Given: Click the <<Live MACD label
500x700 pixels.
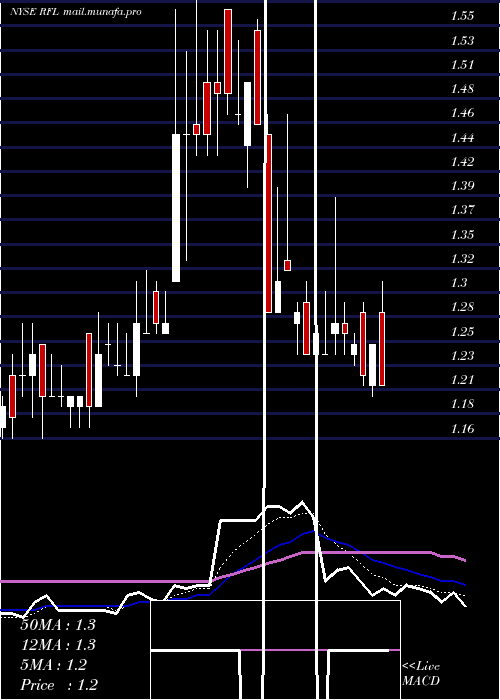Looking at the screenshot, I should tap(421, 674).
